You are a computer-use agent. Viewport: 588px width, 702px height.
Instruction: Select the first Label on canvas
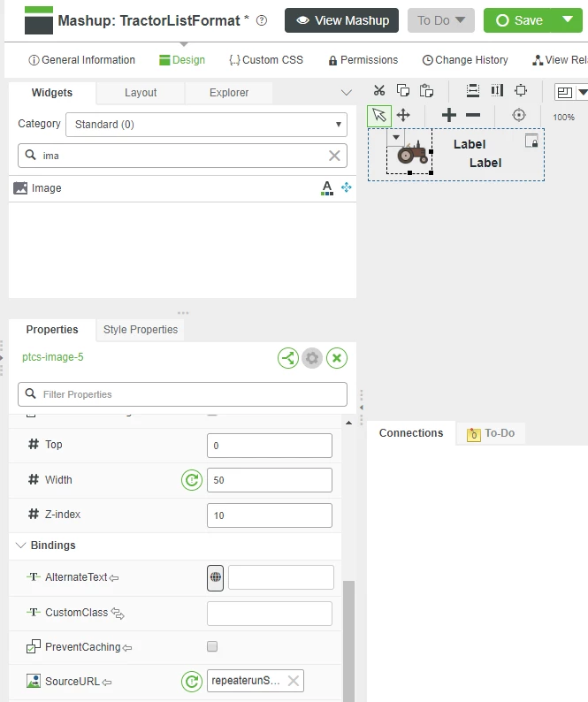[470, 144]
